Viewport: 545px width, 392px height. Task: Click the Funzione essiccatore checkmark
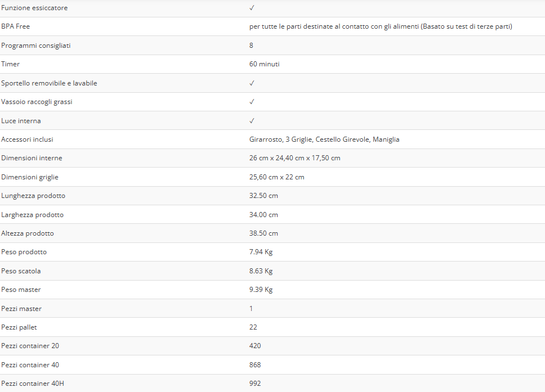coord(252,8)
